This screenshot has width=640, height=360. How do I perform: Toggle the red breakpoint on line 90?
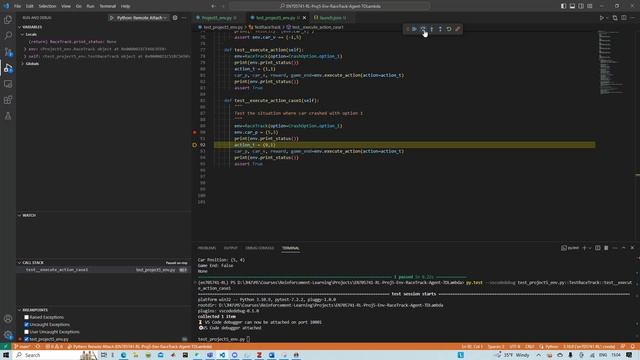coord(195,132)
